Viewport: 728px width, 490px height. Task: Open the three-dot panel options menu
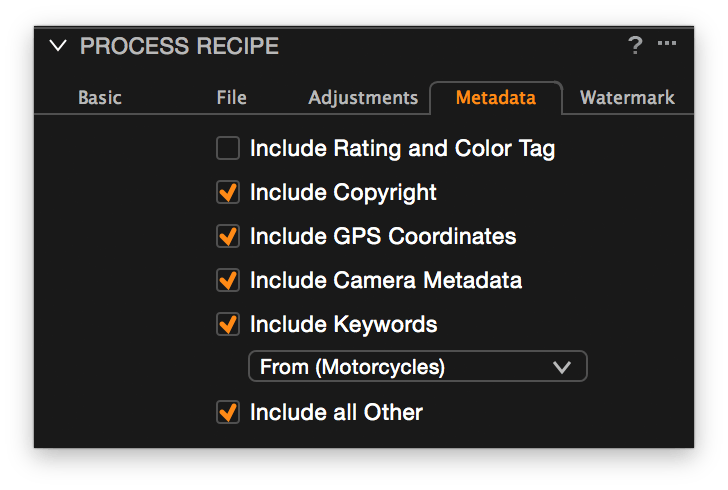[667, 43]
